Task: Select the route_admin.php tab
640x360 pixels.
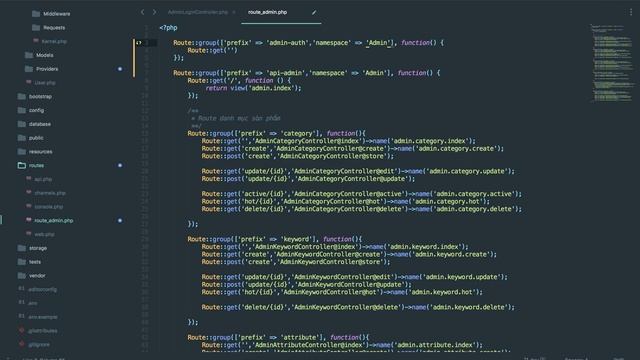Action: point(267,12)
